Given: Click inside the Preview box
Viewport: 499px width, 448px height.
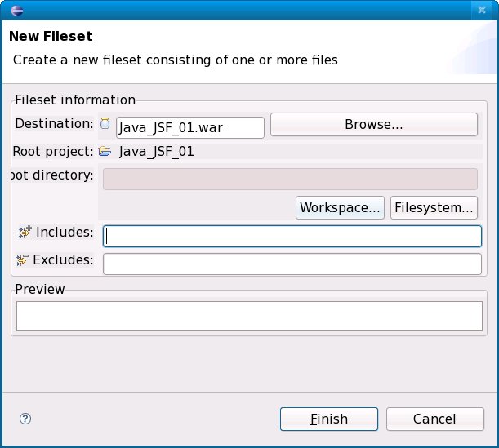Looking at the screenshot, I should 249,316.
